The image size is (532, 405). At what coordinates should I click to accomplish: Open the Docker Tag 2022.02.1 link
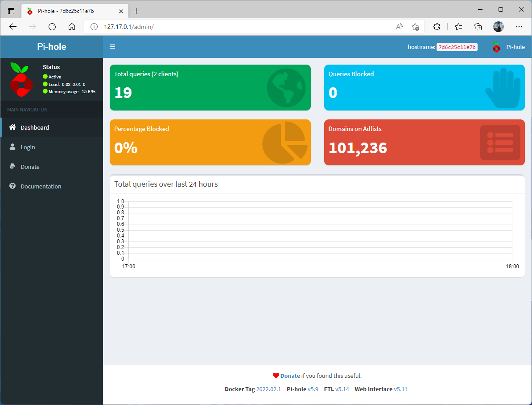268,389
